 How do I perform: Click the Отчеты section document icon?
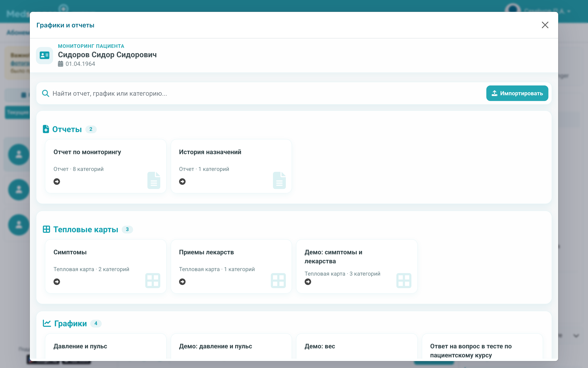click(46, 129)
